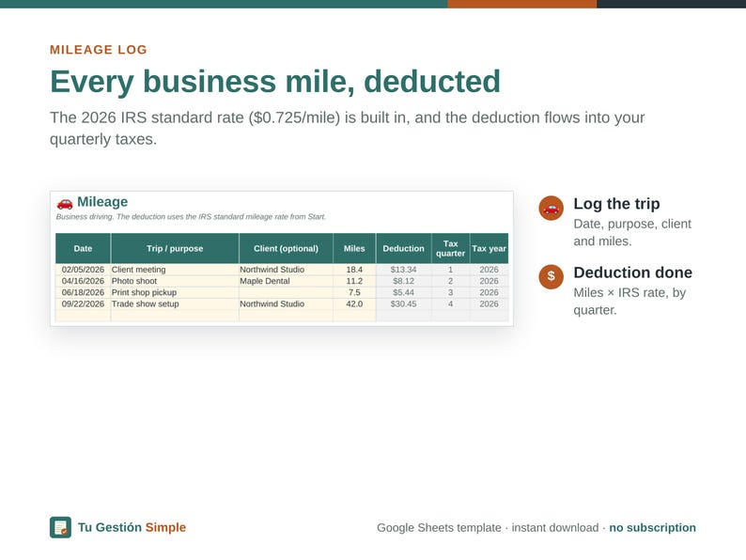746x560 pixels.
Task: Click the Print shop pickup trip cell
Action: click(175, 292)
